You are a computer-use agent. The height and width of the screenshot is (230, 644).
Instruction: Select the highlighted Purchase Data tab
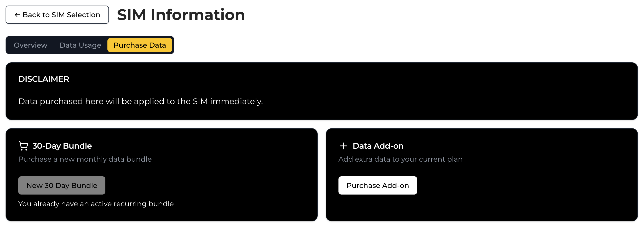pyautogui.click(x=140, y=45)
